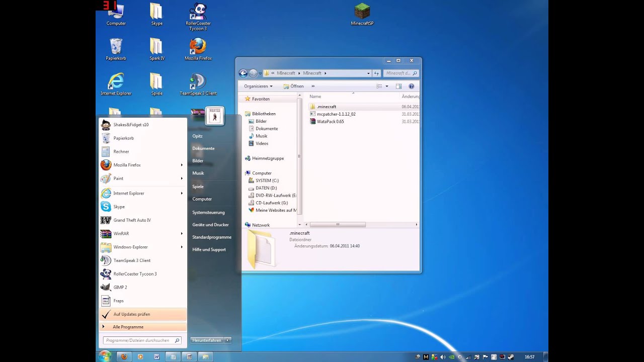Click the Explorer help question mark icon
The image size is (644, 362).
coord(411,86)
